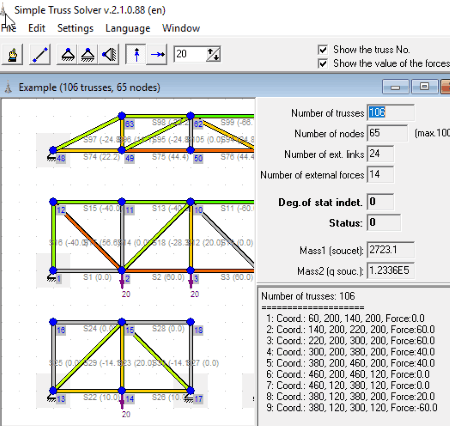
Task: Click the force value spinner arrows
Action: 213,54
